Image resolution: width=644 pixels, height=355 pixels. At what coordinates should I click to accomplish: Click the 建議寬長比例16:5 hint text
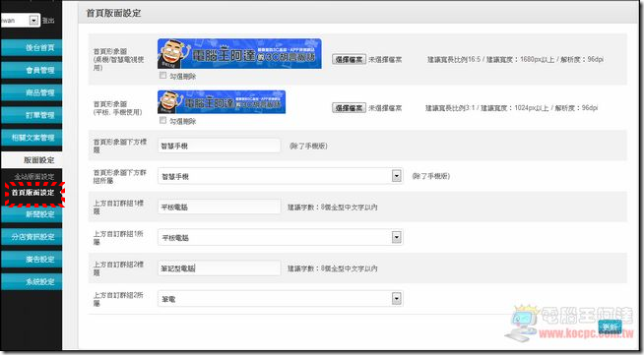(x=515, y=59)
